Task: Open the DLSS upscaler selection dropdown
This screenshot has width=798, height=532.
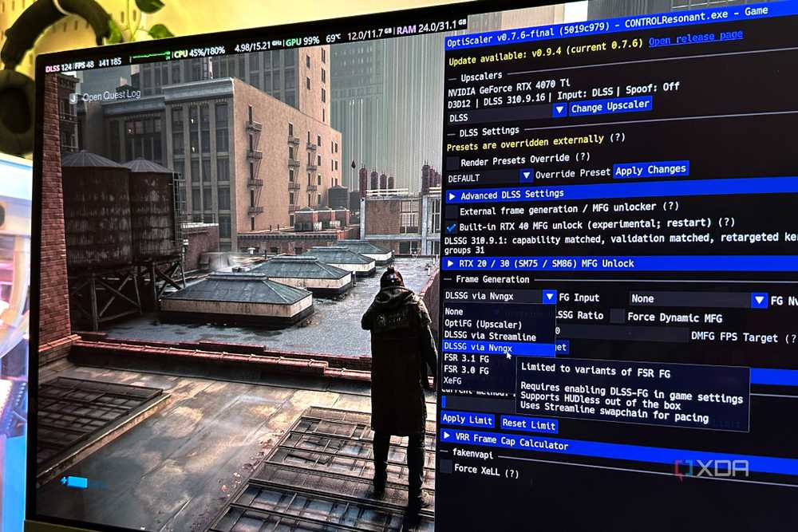Action: (x=506, y=114)
